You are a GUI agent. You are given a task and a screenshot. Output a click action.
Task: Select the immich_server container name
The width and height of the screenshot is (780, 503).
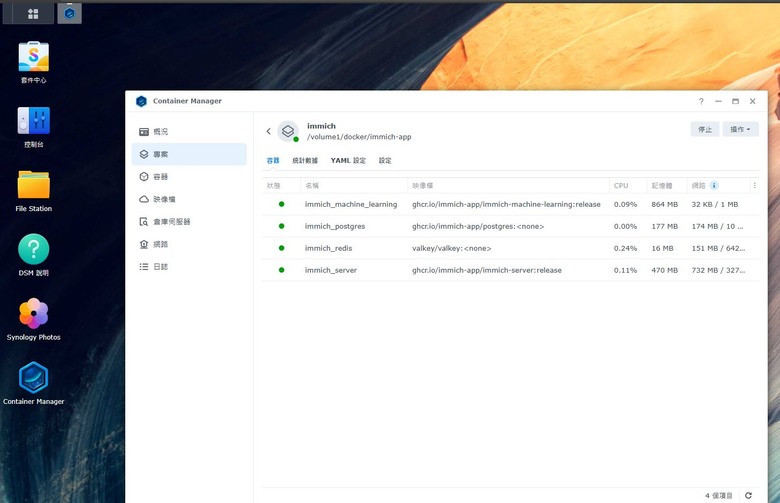(331, 270)
